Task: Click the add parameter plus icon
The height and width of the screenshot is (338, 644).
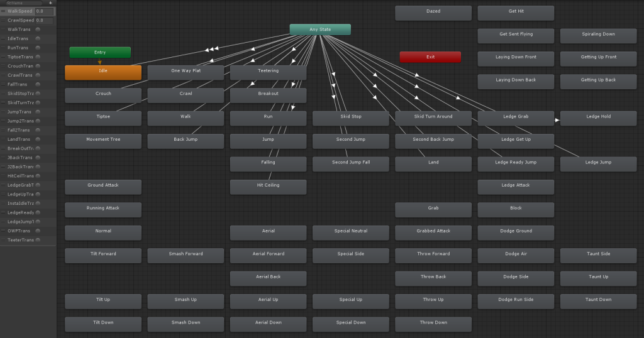Action: 50,3
